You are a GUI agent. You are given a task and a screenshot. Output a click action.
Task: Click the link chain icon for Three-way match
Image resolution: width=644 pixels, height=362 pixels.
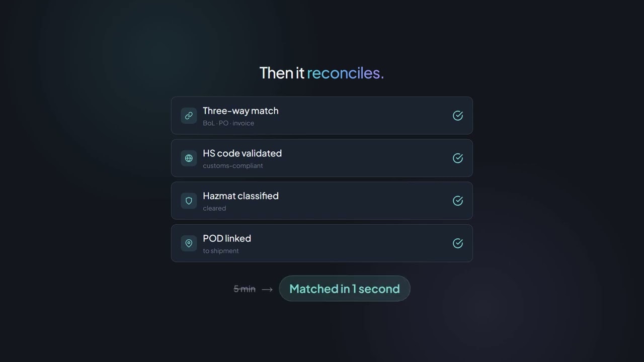189,116
